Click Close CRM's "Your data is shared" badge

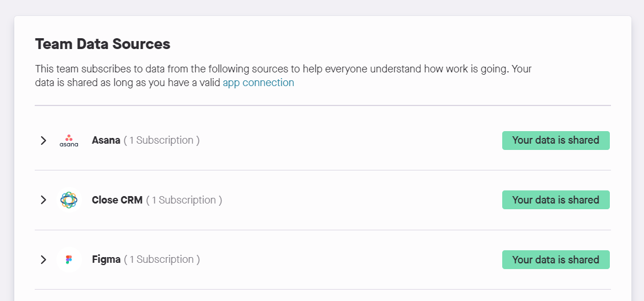coord(555,200)
